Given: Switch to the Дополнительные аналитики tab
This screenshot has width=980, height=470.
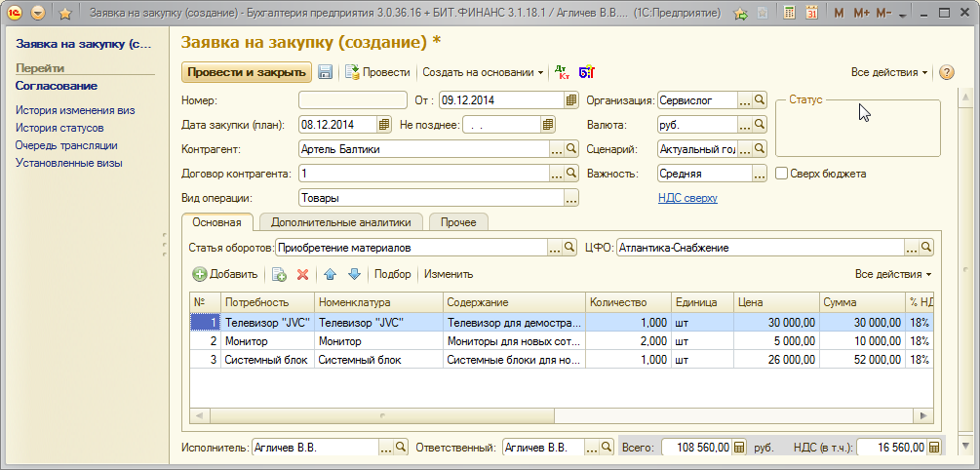Looking at the screenshot, I should tap(341, 222).
